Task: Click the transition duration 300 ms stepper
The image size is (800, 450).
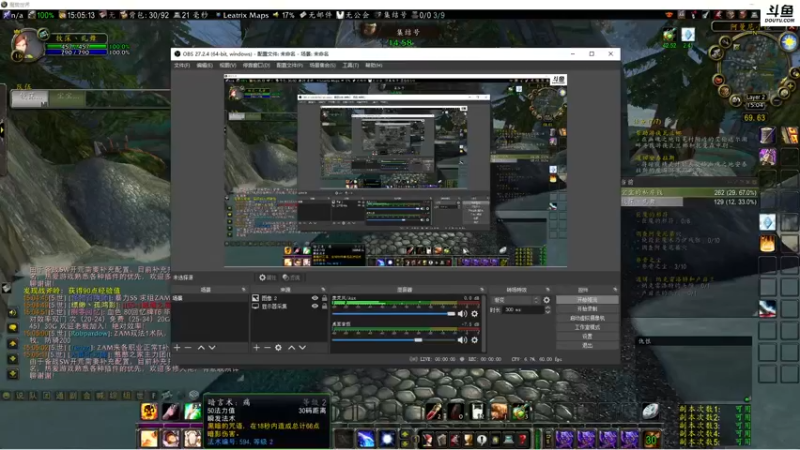Action: pos(547,310)
